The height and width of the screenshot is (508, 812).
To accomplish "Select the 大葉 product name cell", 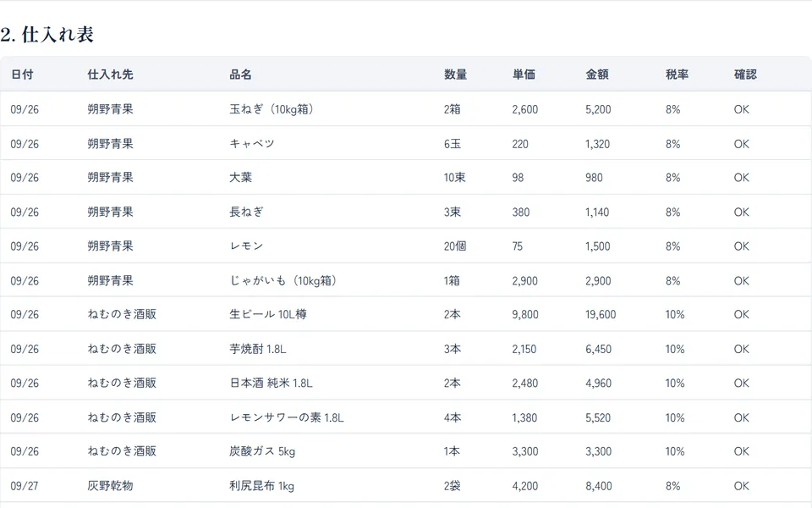I will click(x=240, y=178).
